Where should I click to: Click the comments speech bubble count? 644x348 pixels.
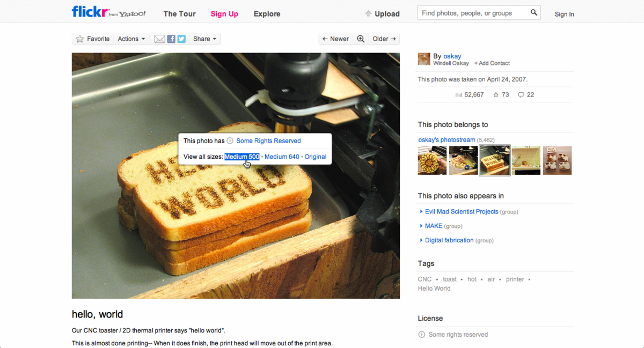(x=526, y=95)
